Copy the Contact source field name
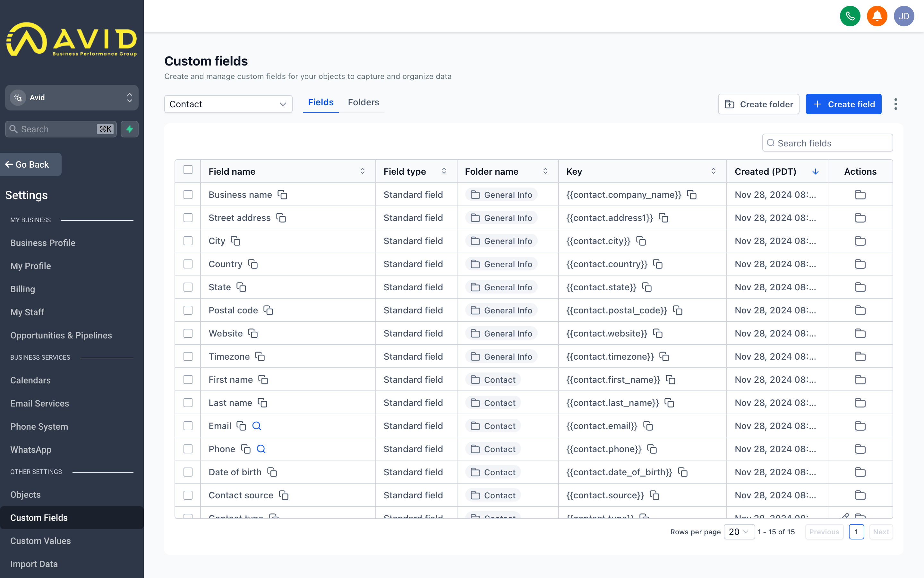This screenshot has height=578, width=924. 284,495
